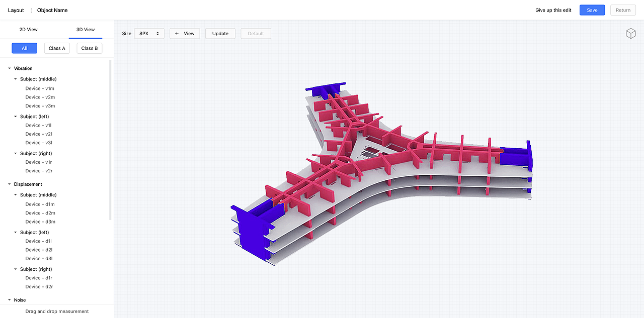Select Device - d3l
This screenshot has height=318, width=644.
(x=39, y=259)
